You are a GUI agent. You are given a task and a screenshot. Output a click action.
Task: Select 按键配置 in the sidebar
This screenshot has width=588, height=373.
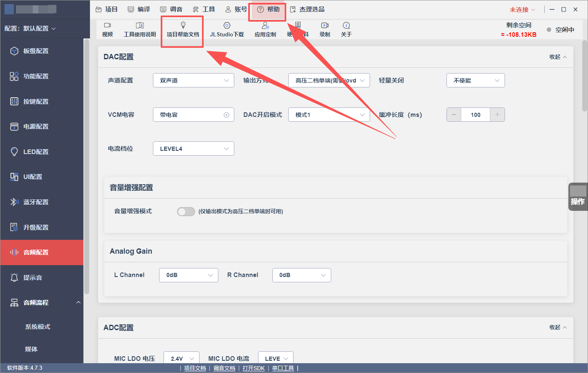(x=42, y=101)
